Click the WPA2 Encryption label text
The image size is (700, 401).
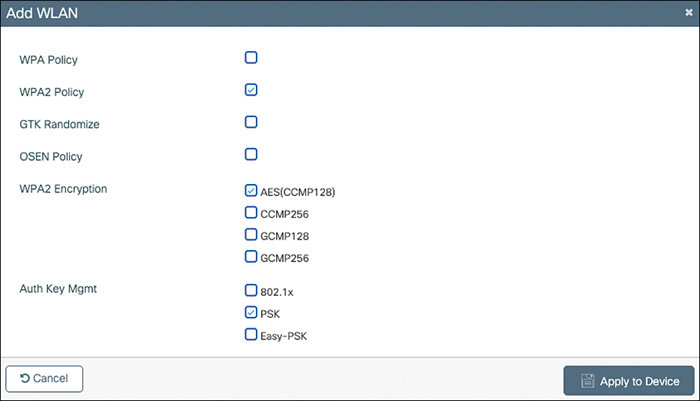64,188
